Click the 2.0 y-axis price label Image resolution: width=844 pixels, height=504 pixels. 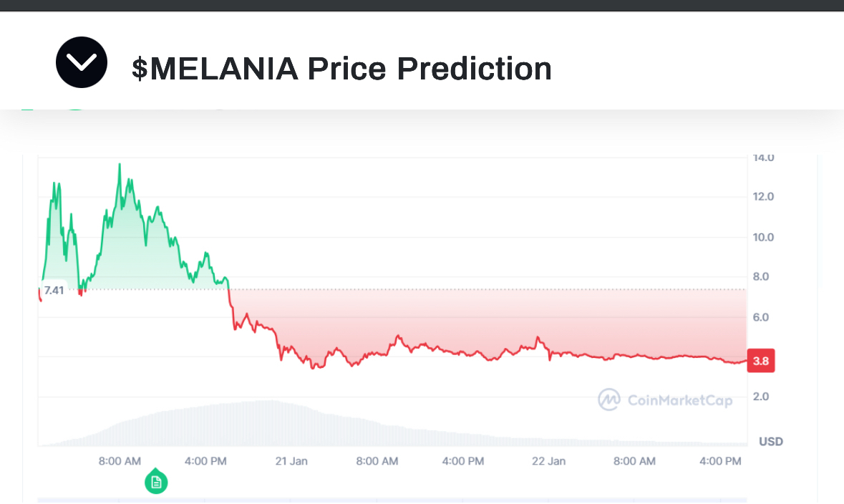[763, 397]
